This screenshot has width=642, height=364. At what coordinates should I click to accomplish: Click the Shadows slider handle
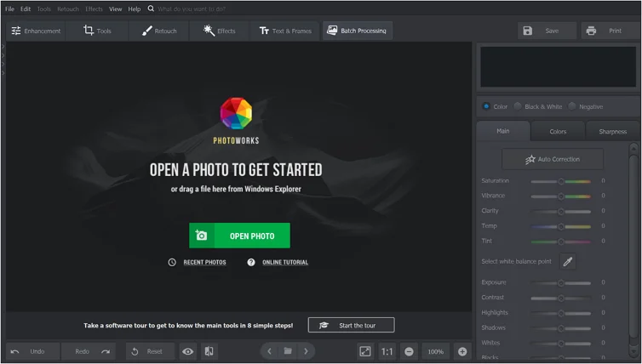pos(561,328)
